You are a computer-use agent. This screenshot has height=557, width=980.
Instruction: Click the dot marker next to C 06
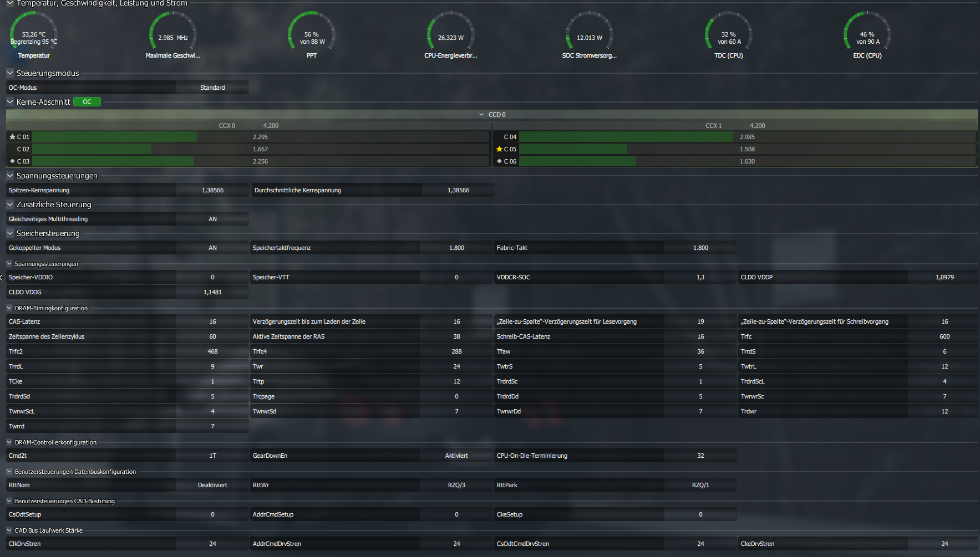coord(499,161)
